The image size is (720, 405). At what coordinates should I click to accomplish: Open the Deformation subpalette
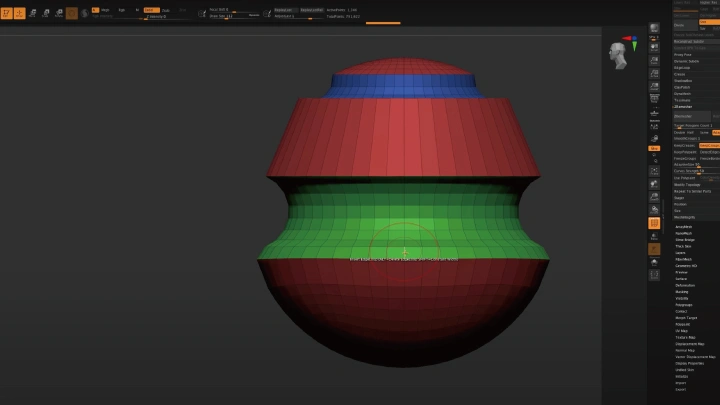tap(685, 285)
